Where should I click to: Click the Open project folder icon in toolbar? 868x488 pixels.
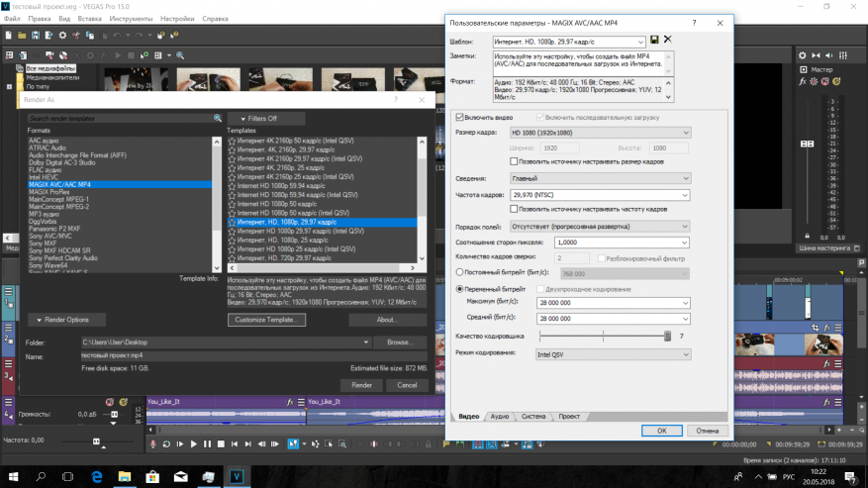[x=22, y=36]
